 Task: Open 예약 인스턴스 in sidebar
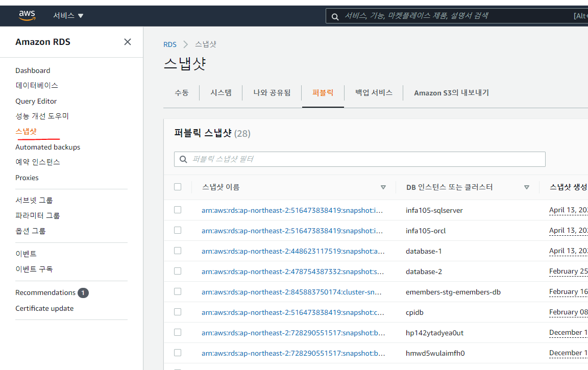pos(37,162)
